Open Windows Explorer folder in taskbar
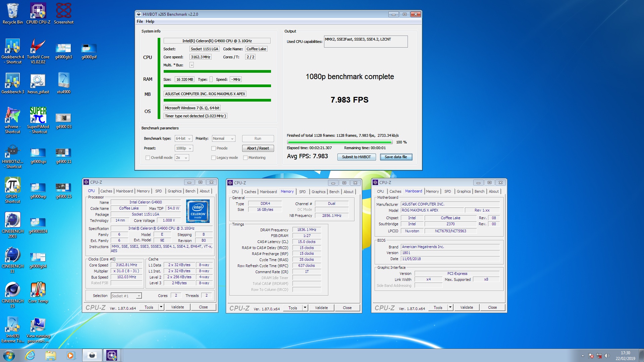644x362 pixels. [51, 355]
